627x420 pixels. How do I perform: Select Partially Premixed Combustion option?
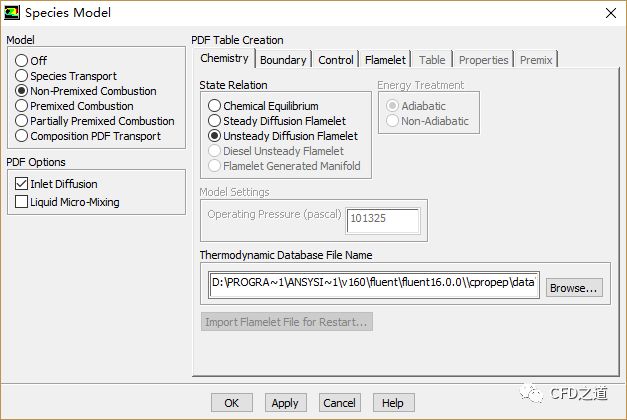tap(22, 121)
